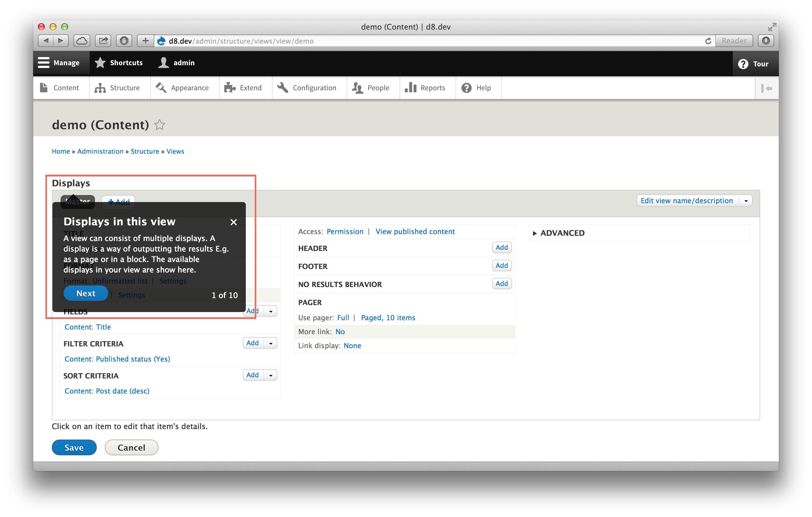The height and width of the screenshot is (517, 812).
Task: Click View published content link
Action: 415,231
